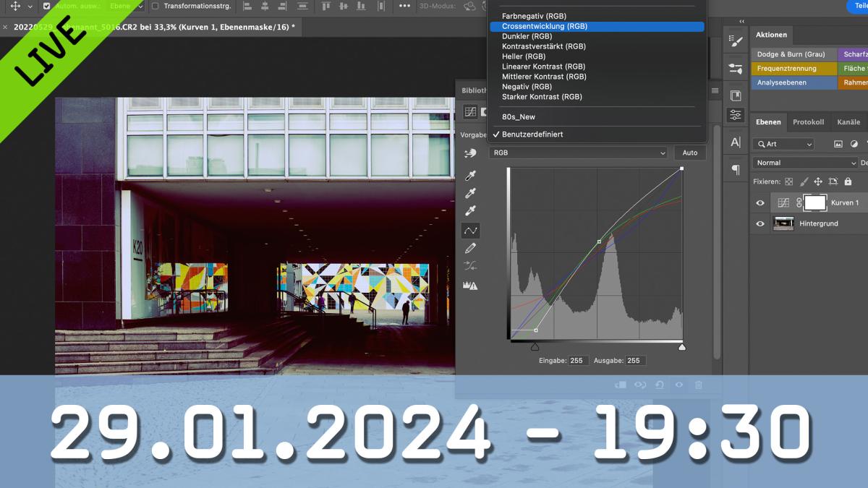Viewport: 868px width, 488px height.
Task: Click the Eingabe value field
Action: pos(578,361)
